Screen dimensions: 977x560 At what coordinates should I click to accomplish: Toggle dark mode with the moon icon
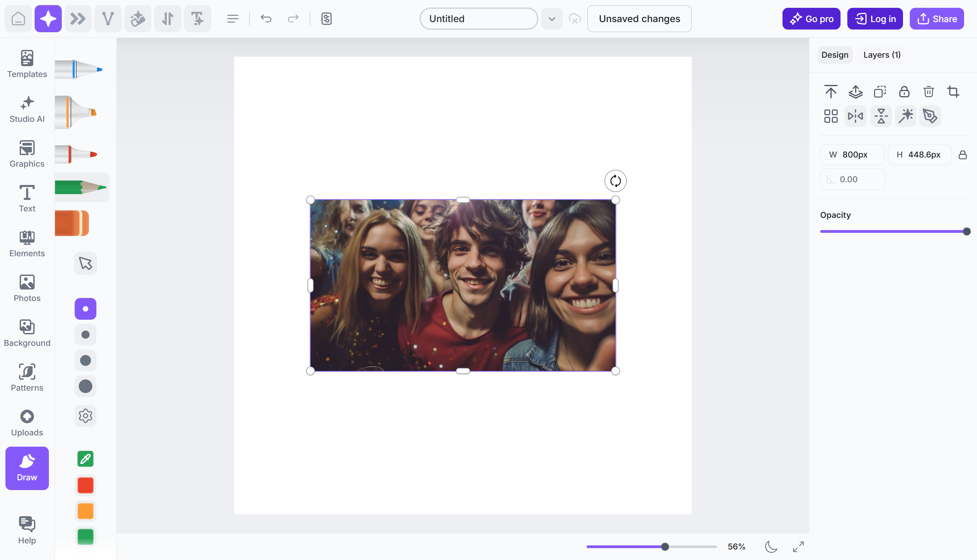771,546
